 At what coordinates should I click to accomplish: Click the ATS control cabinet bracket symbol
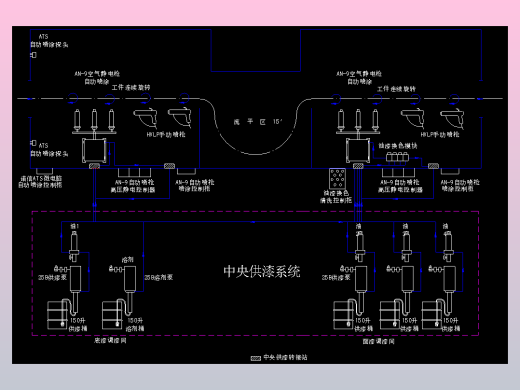[x=45, y=171]
